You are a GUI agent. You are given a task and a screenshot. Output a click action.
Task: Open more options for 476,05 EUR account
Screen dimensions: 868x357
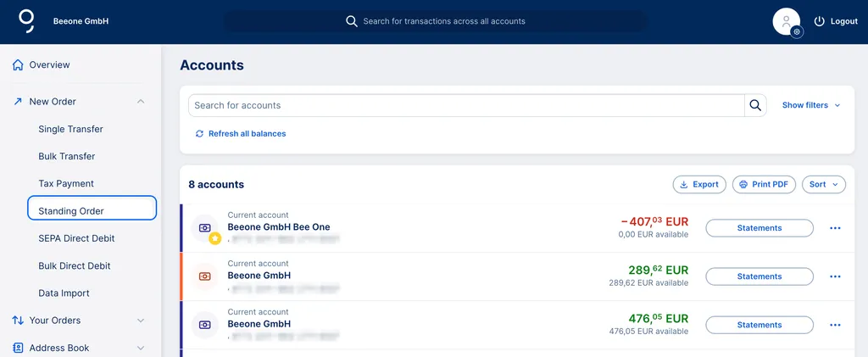(x=835, y=325)
